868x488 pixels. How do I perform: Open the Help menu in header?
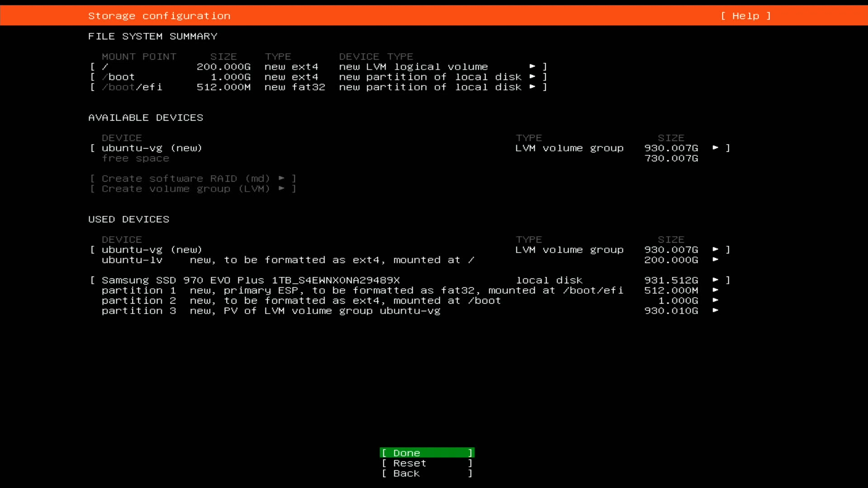click(745, 16)
